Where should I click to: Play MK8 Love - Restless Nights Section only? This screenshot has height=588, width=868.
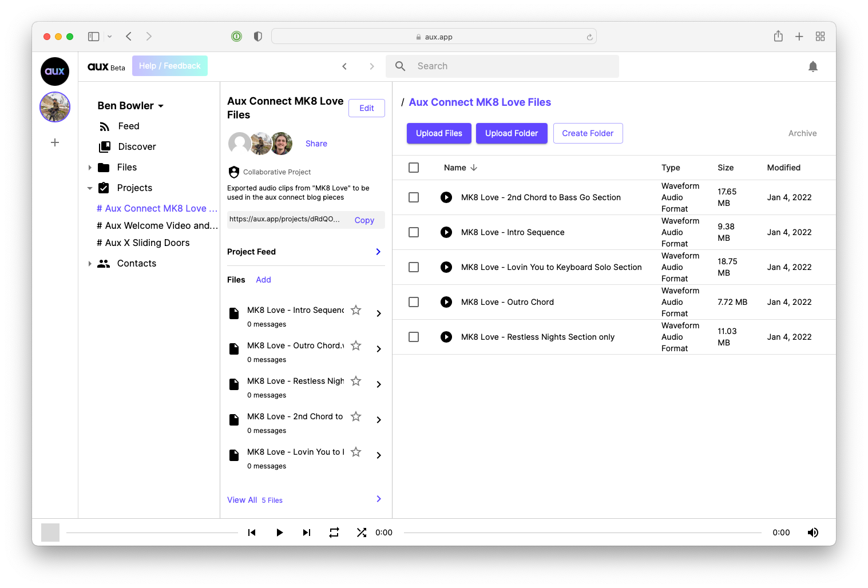click(446, 337)
